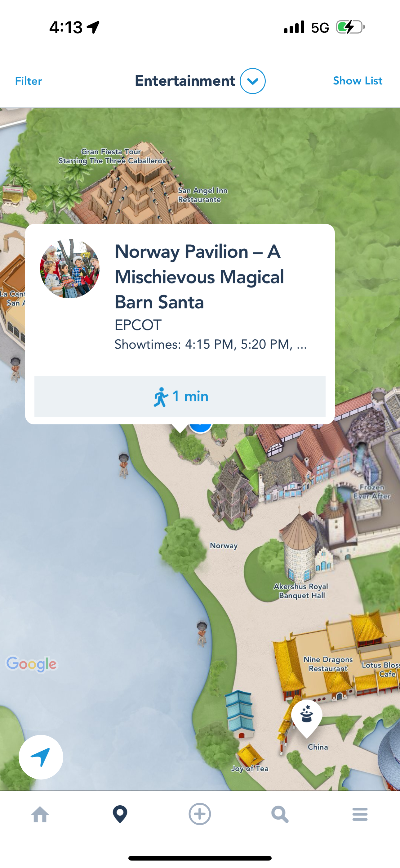Tap the Barn Santa circular photo thumbnail
The width and height of the screenshot is (400, 868).
(70, 269)
